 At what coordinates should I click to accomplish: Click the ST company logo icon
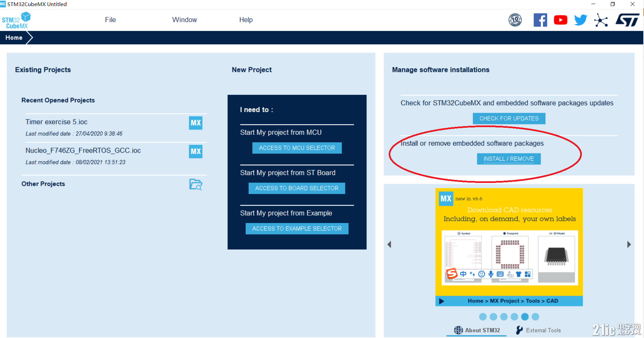(x=627, y=20)
